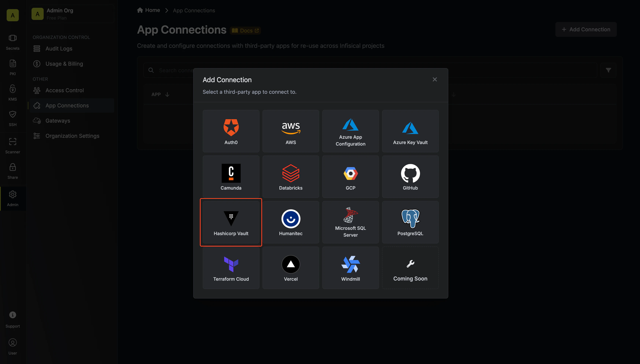Screen dimensions: 640x364
Task: Choose Hashicorp Vault connection
Action: point(231,222)
